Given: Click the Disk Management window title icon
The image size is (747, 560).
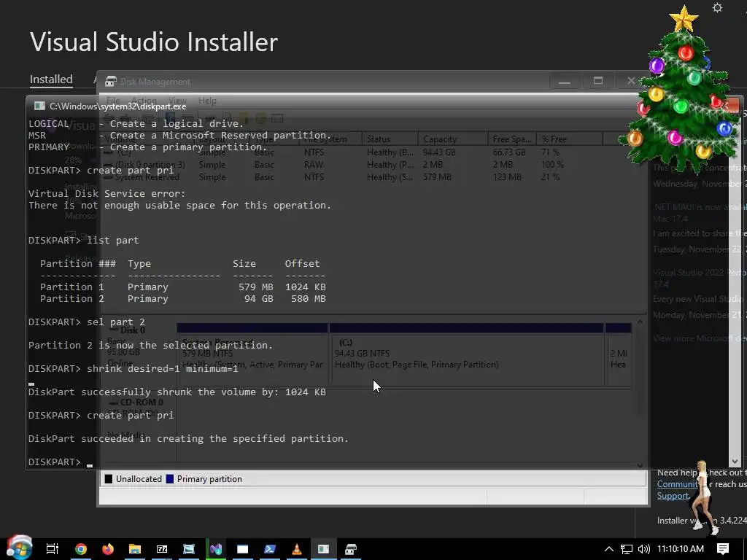Looking at the screenshot, I should pos(111,82).
